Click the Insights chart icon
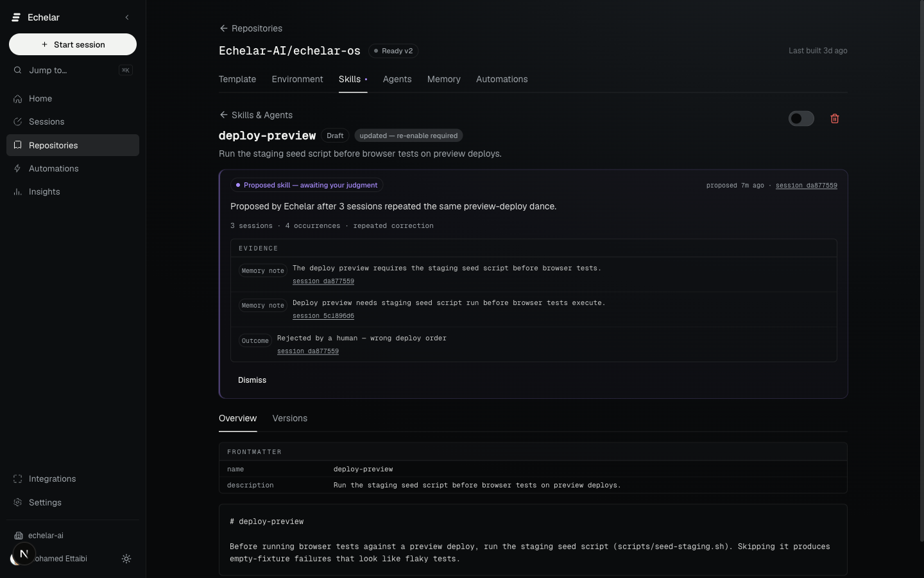The height and width of the screenshot is (578, 924). point(17,191)
